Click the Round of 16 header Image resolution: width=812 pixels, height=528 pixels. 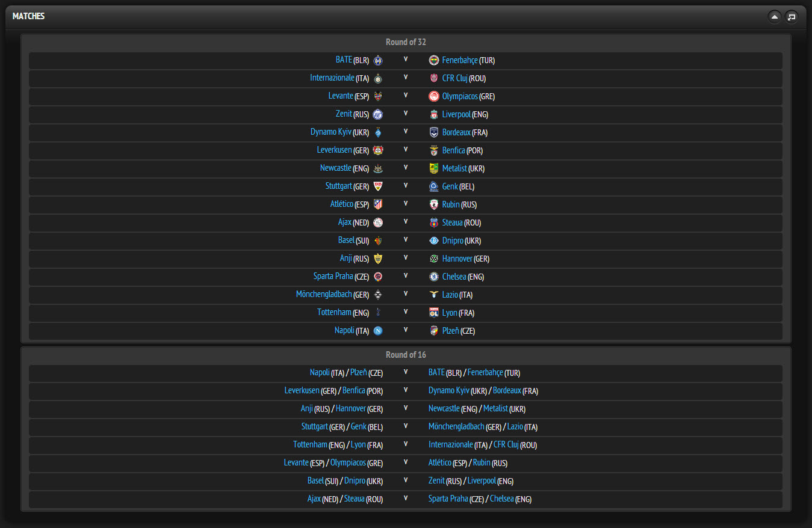tap(406, 355)
